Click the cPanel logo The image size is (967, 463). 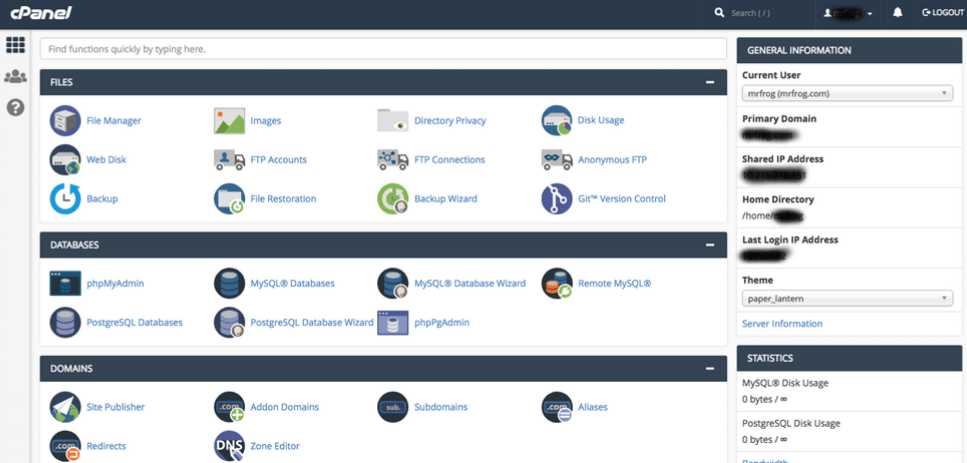tap(41, 13)
